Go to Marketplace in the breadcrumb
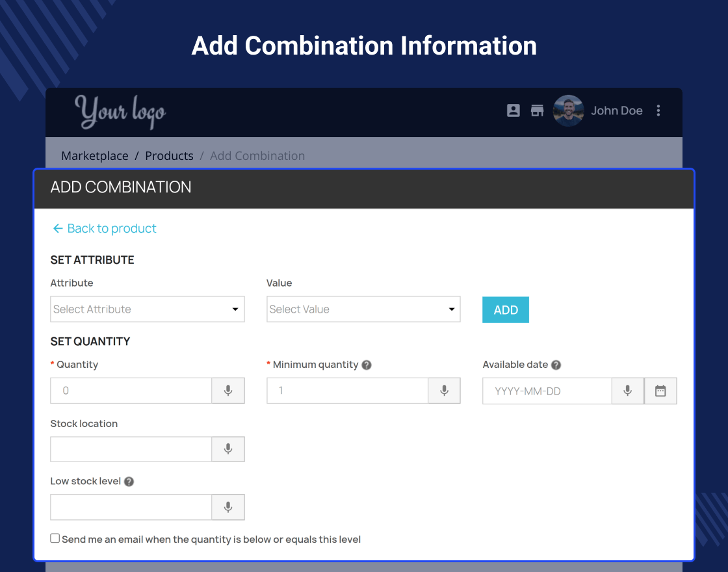 (95, 155)
